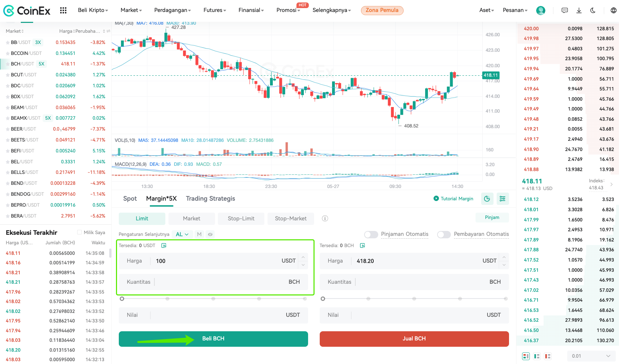The height and width of the screenshot is (364, 619).
Task: Select the Stop-Market order type
Action: tap(291, 219)
